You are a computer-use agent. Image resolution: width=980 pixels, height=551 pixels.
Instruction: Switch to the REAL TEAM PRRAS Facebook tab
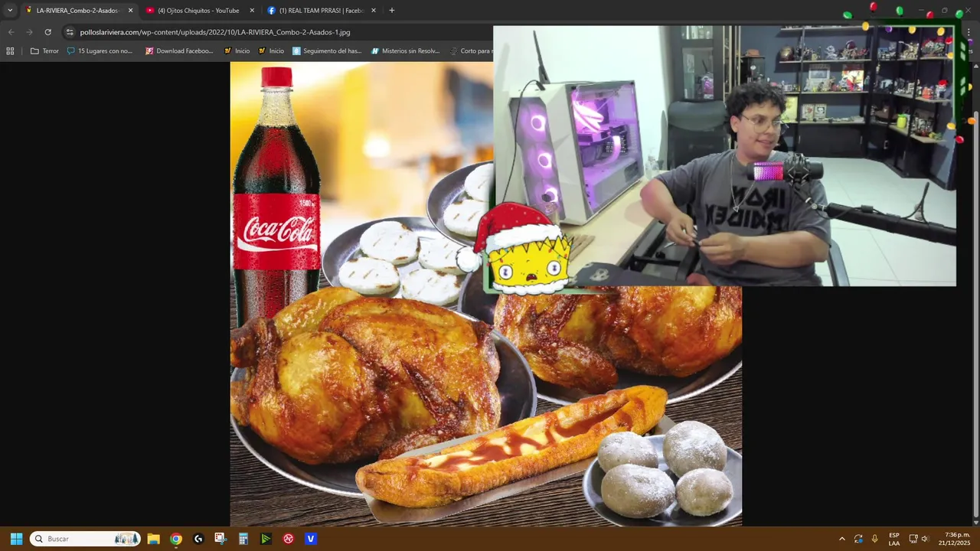[321, 11]
